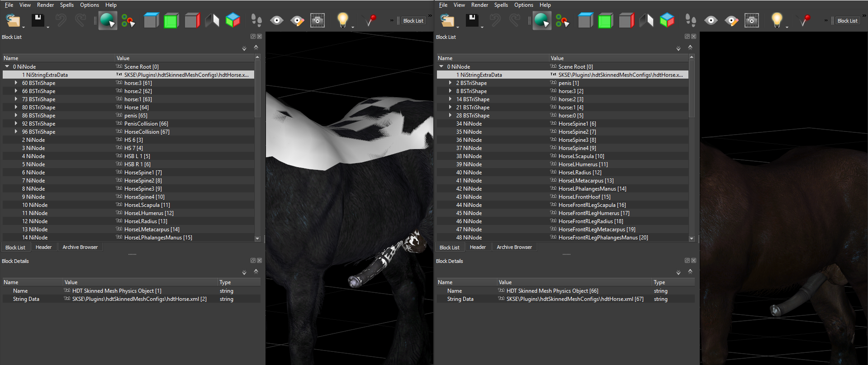
Task: Expand 60 BSTriShape horse:3 in left window
Action: point(16,83)
